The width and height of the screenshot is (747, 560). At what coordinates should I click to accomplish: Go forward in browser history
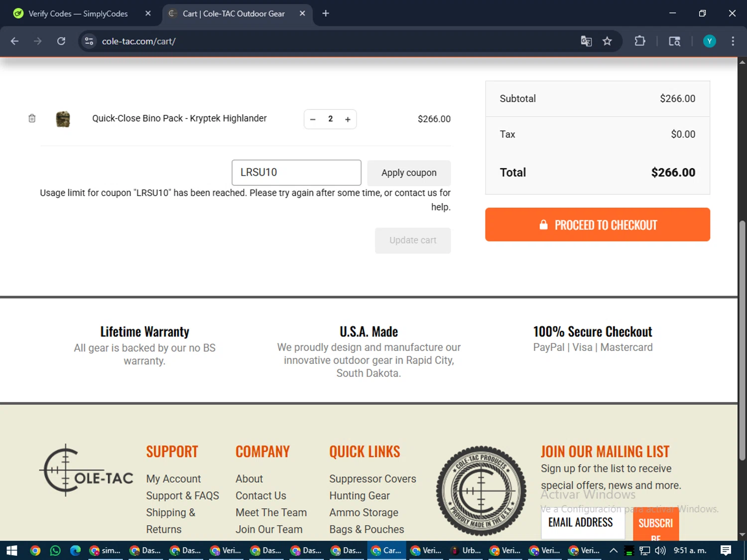click(x=38, y=41)
